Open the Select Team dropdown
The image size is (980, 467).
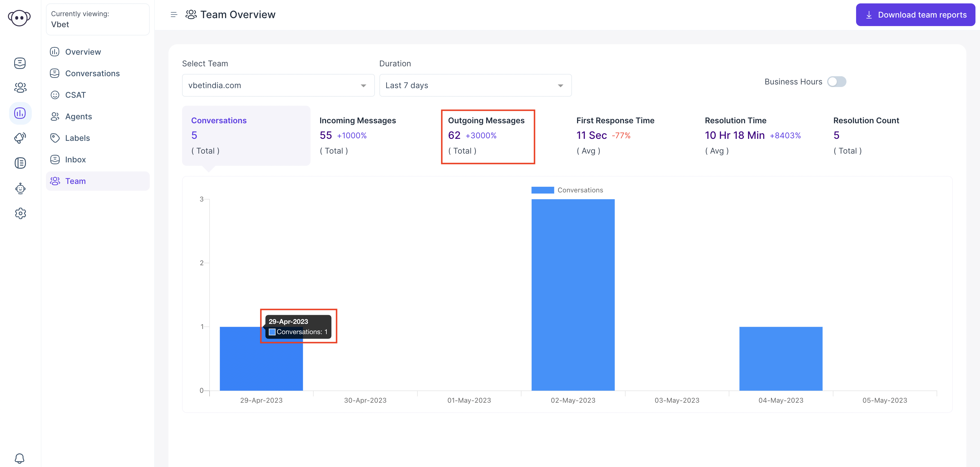278,85
